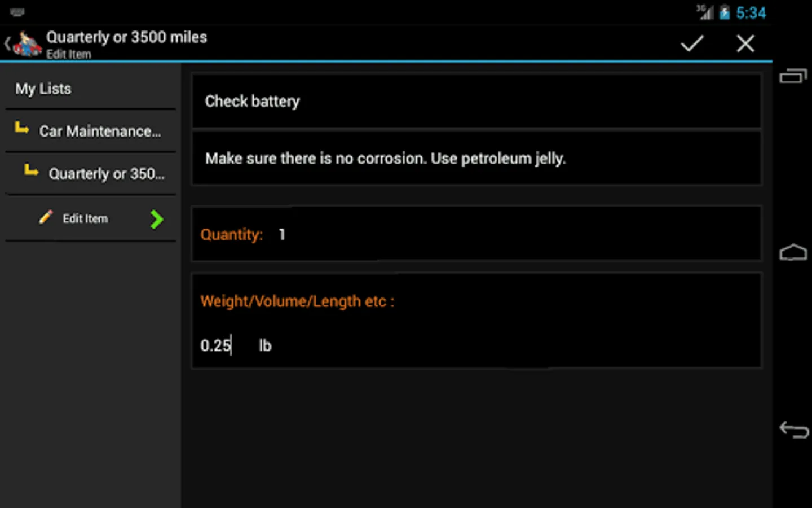The width and height of the screenshot is (812, 508).
Task: Open the lb unit selector
Action: click(265, 345)
